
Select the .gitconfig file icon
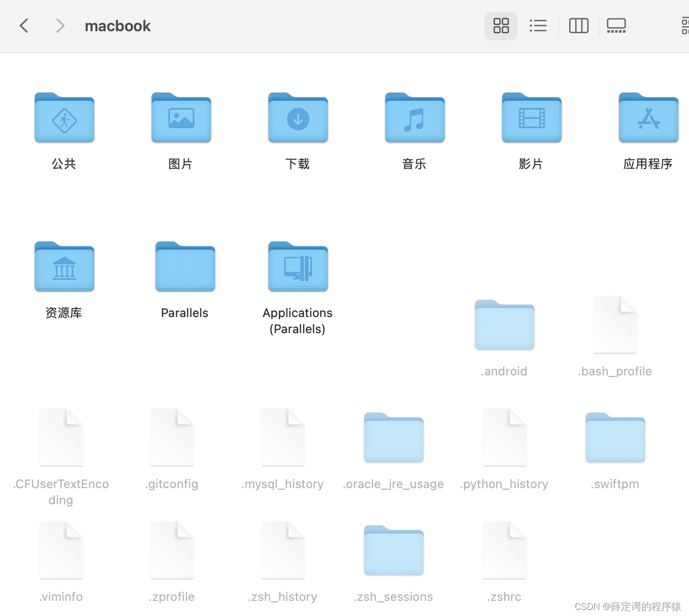(x=172, y=437)
